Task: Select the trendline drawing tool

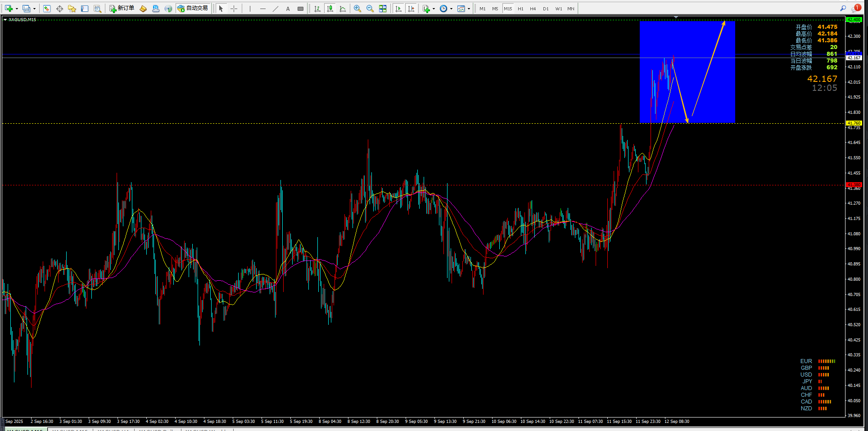Action: (x=276, y=9)
